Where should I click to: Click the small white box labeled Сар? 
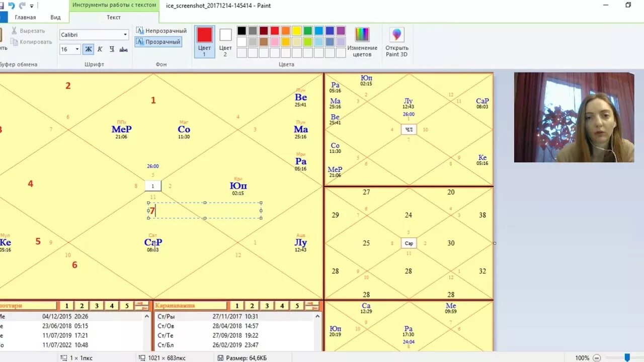point(409,243)
